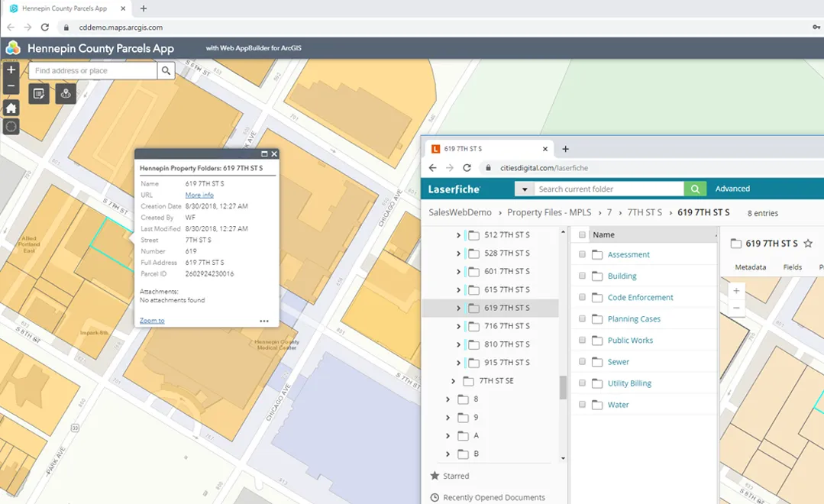Expand the 619 7TH ST S tree folder
This screenshot has height=504, width=824.
458,308
